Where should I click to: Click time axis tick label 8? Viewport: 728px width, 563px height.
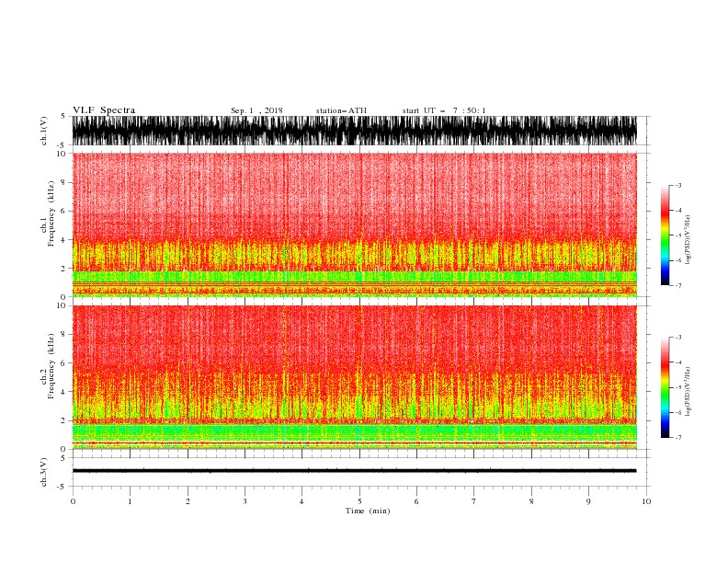[531, 501]
